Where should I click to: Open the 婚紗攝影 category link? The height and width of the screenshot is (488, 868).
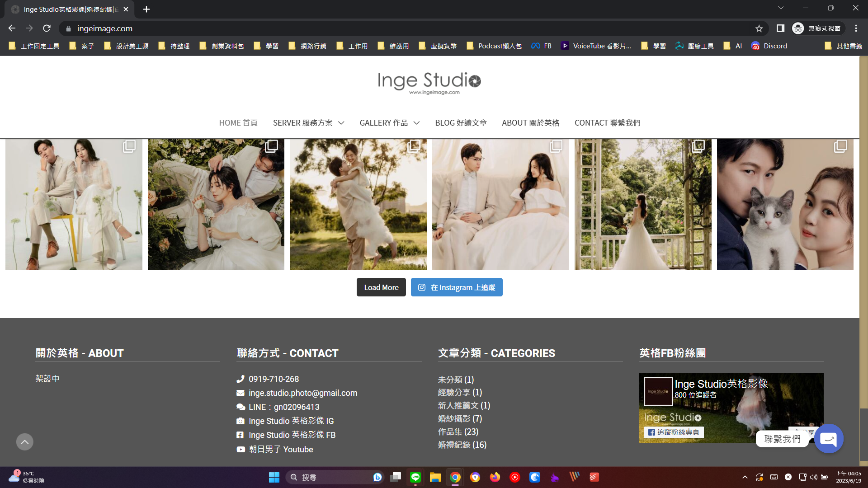tap(454, 419)
